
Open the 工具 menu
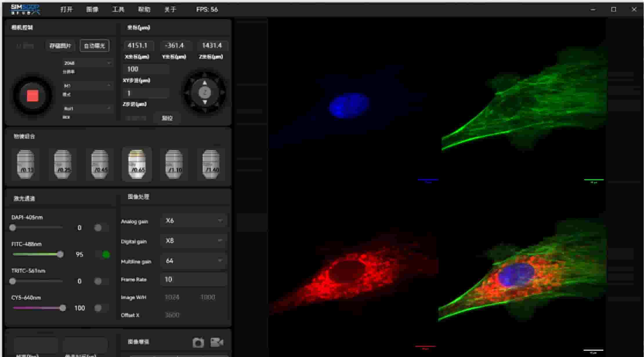[118, 10]
